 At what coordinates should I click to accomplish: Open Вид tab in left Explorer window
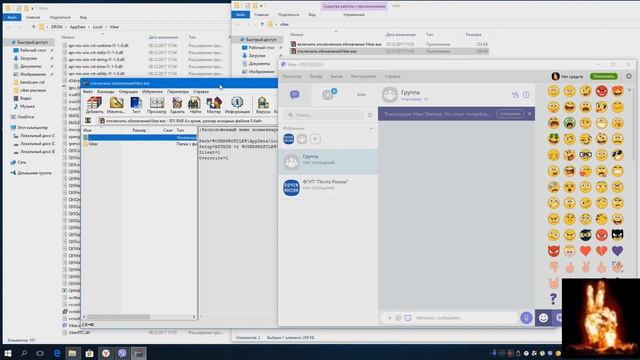(x=83, y=18)
